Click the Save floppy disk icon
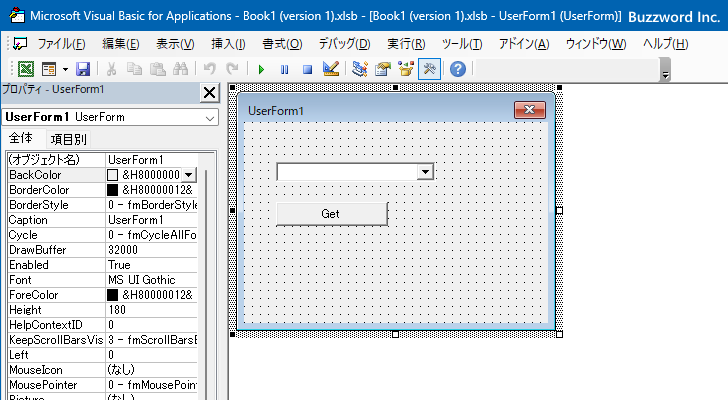Image resolution: width=728 pixels, height=400 pixels. pyautogui.click(x=83, y=69)
